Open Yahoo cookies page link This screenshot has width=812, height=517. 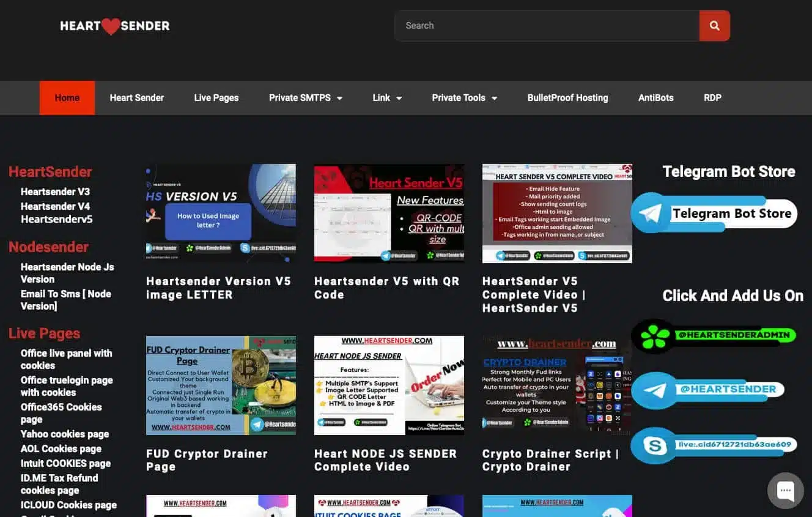[65, 434]
